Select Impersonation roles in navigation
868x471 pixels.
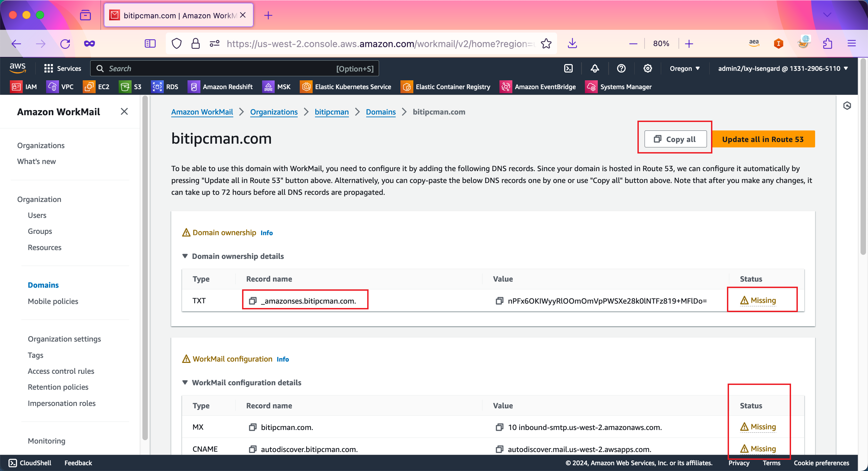pos(62,403)
